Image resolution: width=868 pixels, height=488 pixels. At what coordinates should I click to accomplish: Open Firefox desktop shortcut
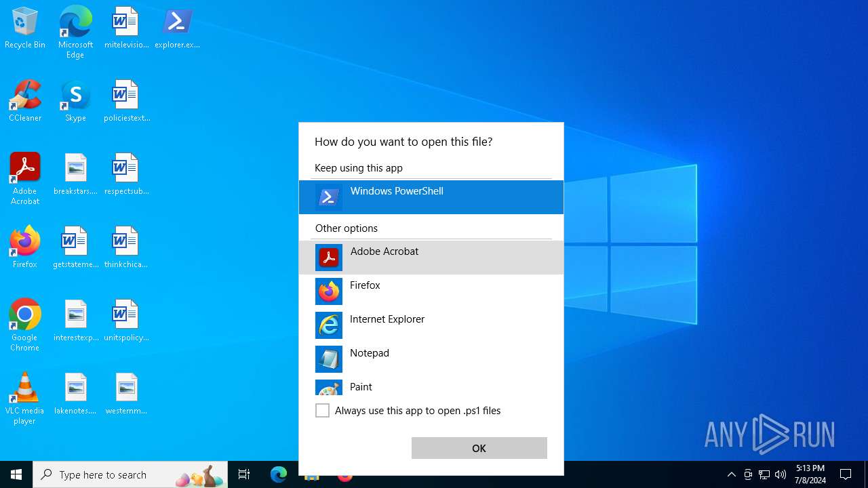[25, 248]
